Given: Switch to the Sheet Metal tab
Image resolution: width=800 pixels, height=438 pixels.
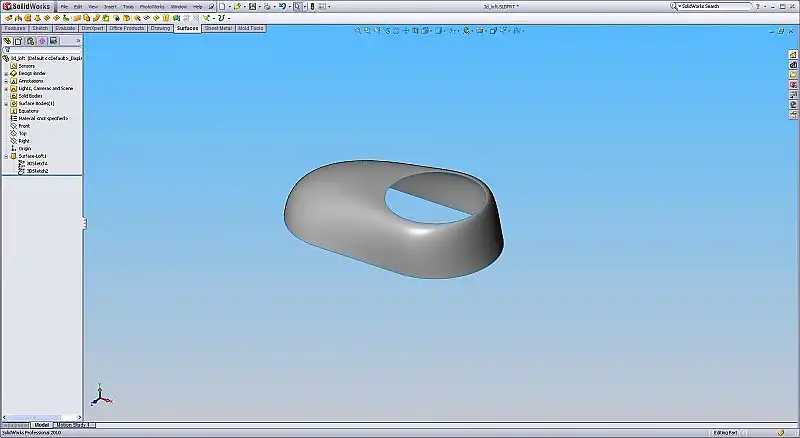Looking at the screenshot, I should coord(218,28).
